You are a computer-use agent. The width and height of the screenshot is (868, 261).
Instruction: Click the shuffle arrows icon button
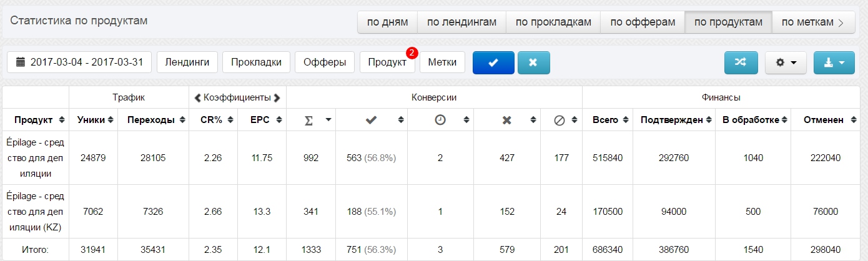(x=741, y=62)
